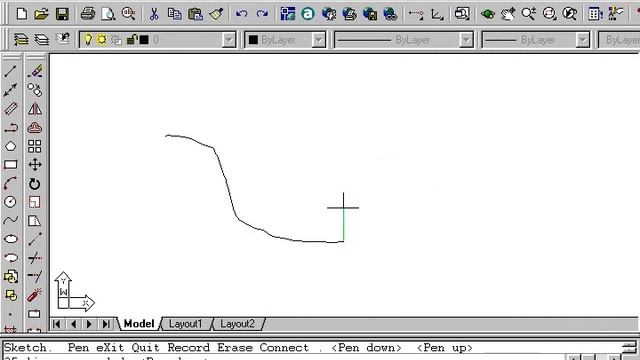Open Find and Replace tool
The height and width of the screenshot is (360, 640).
point(129,14)
